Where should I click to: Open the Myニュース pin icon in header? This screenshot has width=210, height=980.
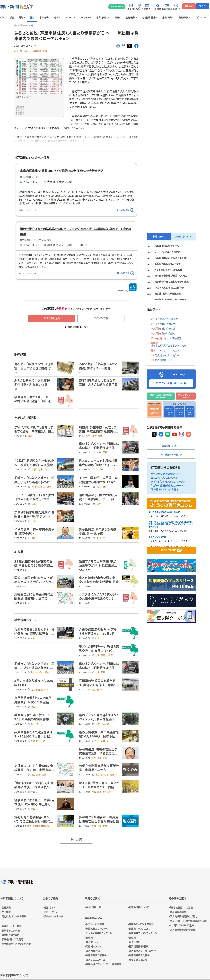tap(139, 5)
